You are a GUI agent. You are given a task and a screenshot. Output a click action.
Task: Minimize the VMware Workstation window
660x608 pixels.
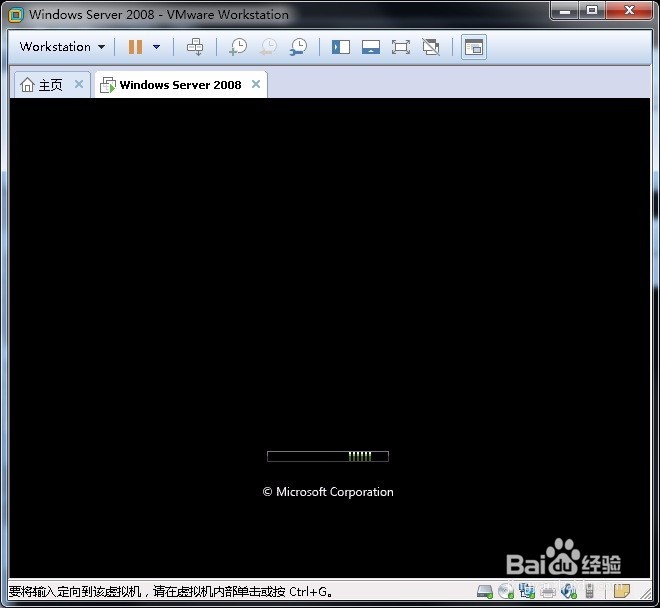[564, 11]
